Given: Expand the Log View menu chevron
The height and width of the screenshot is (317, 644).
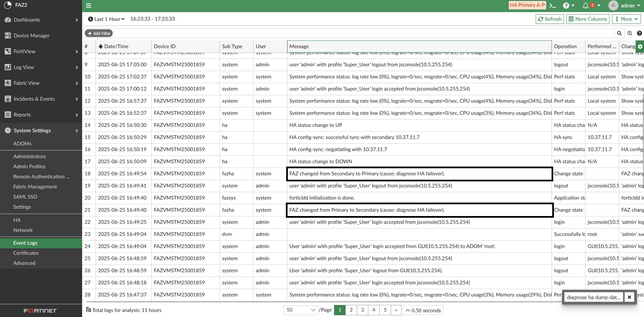Looking at the screenshot, I should point(77,67).
